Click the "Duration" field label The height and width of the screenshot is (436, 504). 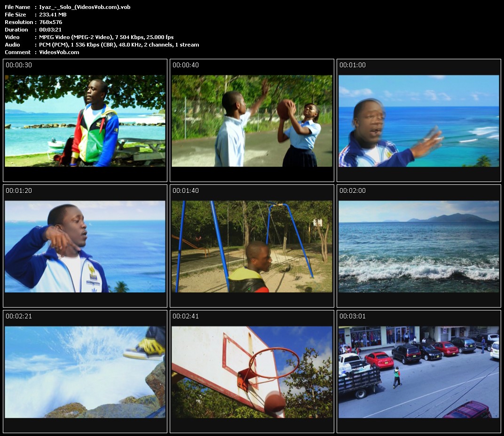coord(16,30)
